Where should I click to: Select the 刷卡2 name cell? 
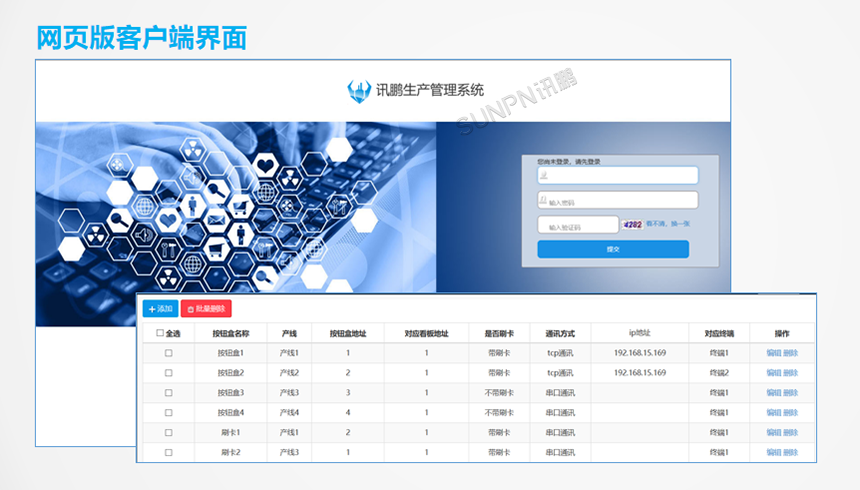pyautogui.click(x=231, y=452)
